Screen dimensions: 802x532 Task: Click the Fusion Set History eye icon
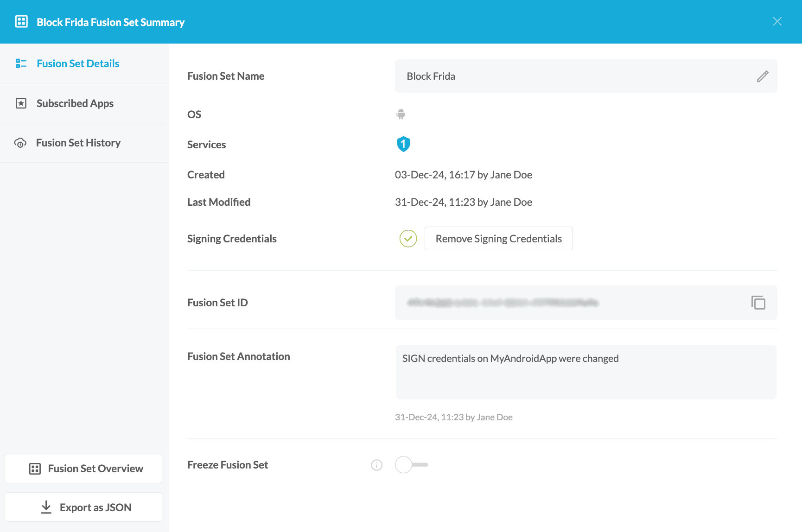tap(20, 143)
